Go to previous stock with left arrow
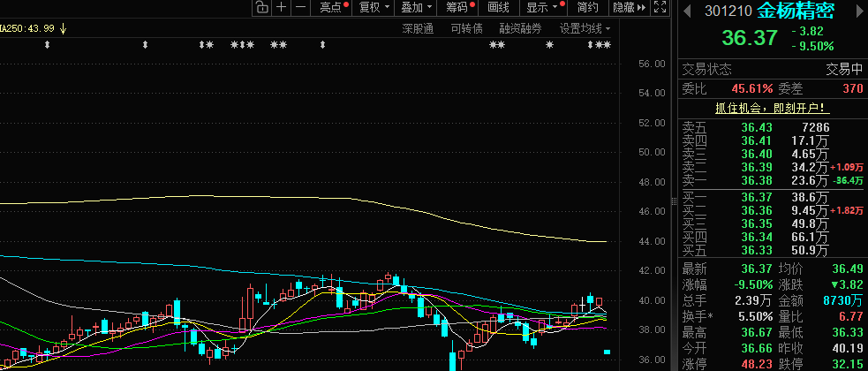The height and width of the screenshot is (371, 868). [687, 10]
